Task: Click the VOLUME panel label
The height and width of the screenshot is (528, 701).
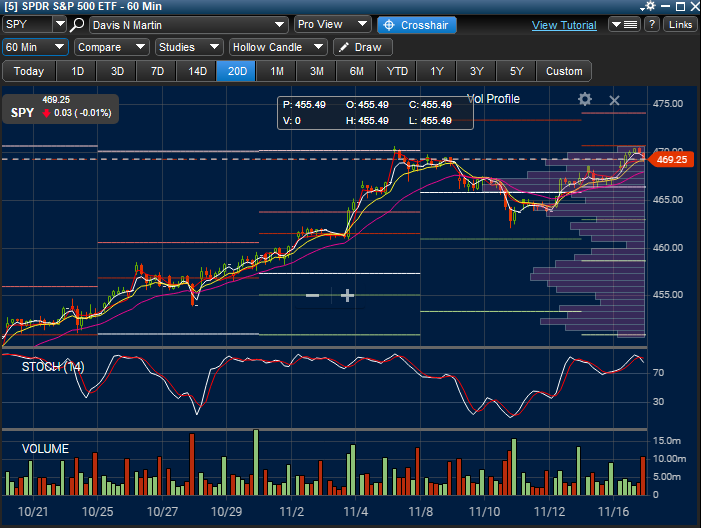Action: pos(45,449)
